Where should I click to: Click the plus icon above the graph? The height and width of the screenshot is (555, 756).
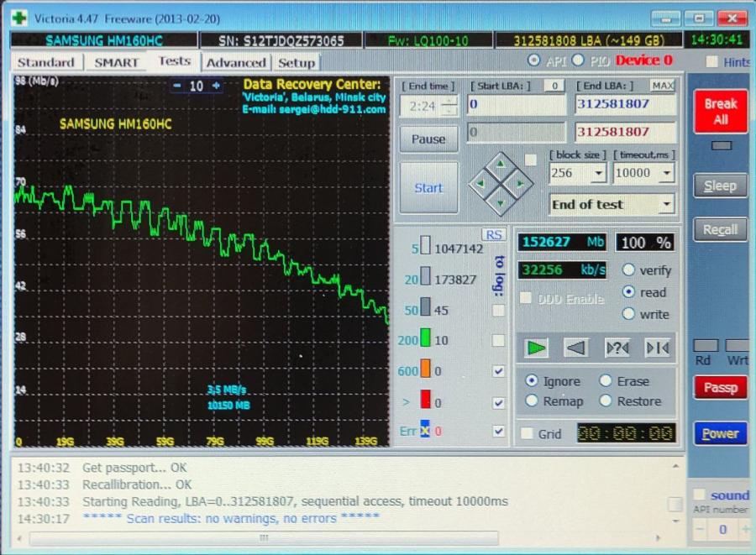point(216,86)
